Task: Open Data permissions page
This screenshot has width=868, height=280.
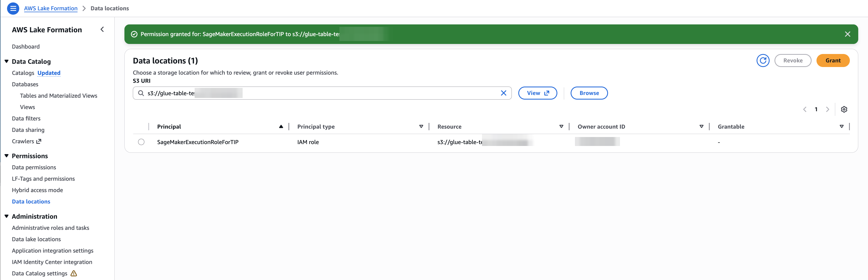Action: (x=34, y=167)
